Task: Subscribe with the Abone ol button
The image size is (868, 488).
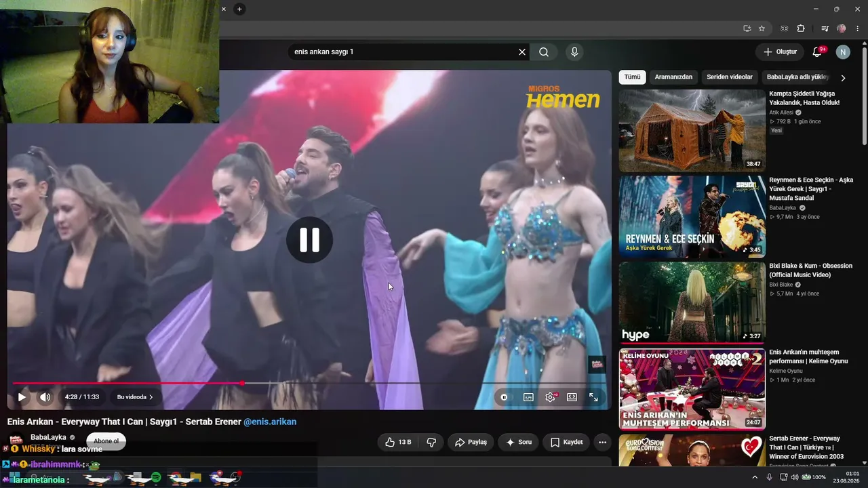Action: click(106, 441)
